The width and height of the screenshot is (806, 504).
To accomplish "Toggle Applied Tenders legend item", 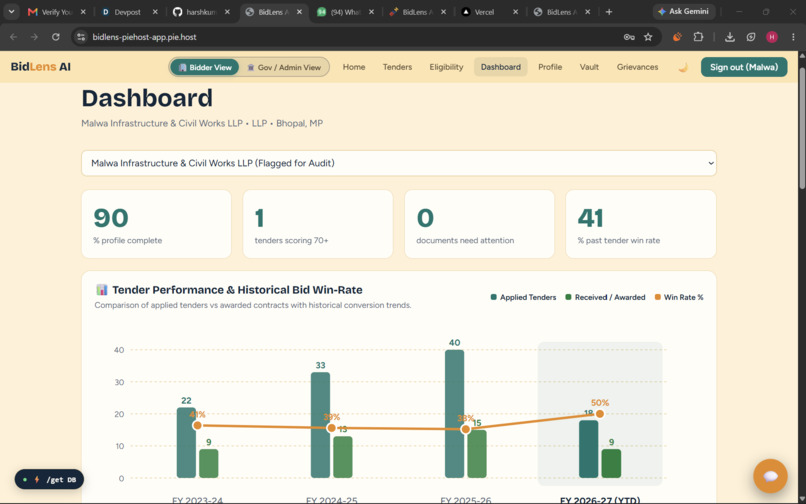I will point(523,297).
